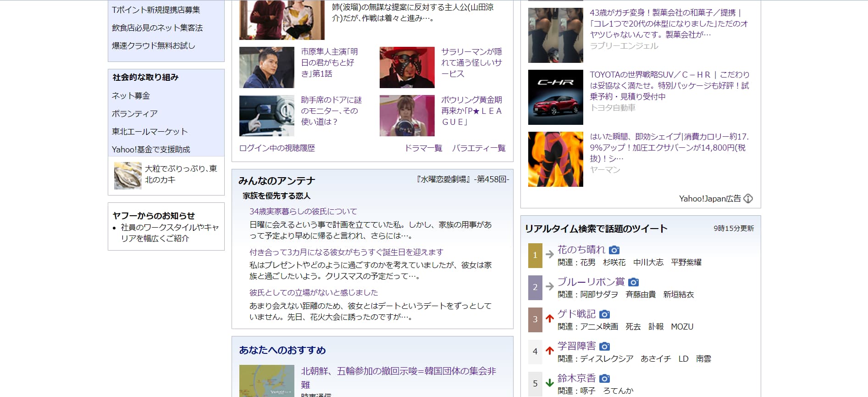Open バラエティ一覧 link
This screenshot has height=397, width=868.
(x=479, y=148)
